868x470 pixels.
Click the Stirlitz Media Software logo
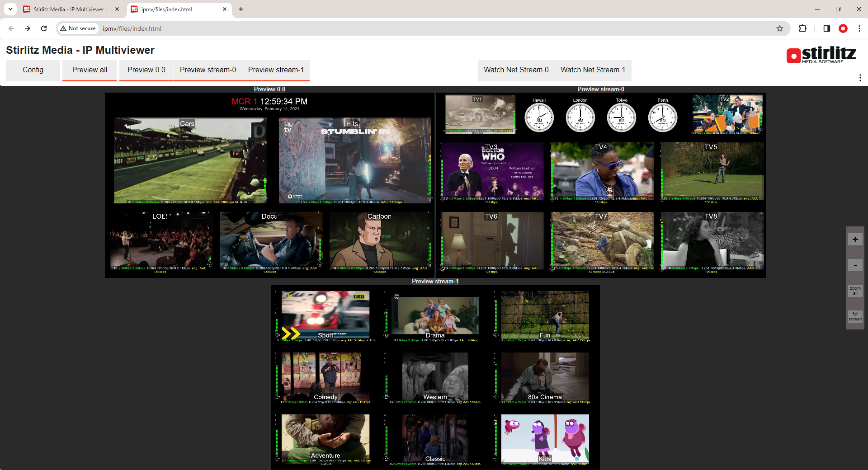pyautogui.click(x=821, y=55)
